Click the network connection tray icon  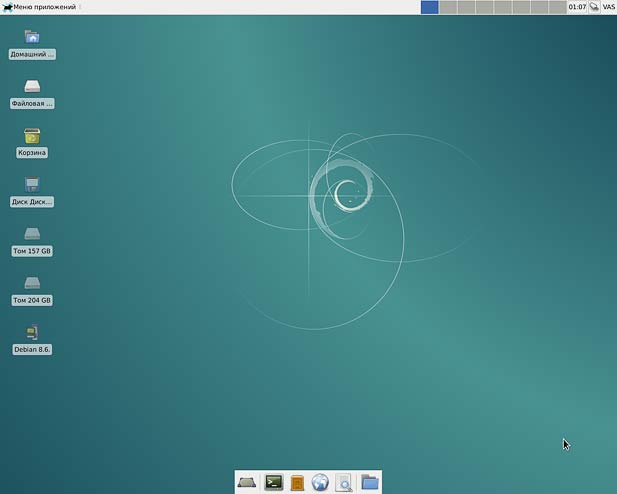click(x=594, y=7)
